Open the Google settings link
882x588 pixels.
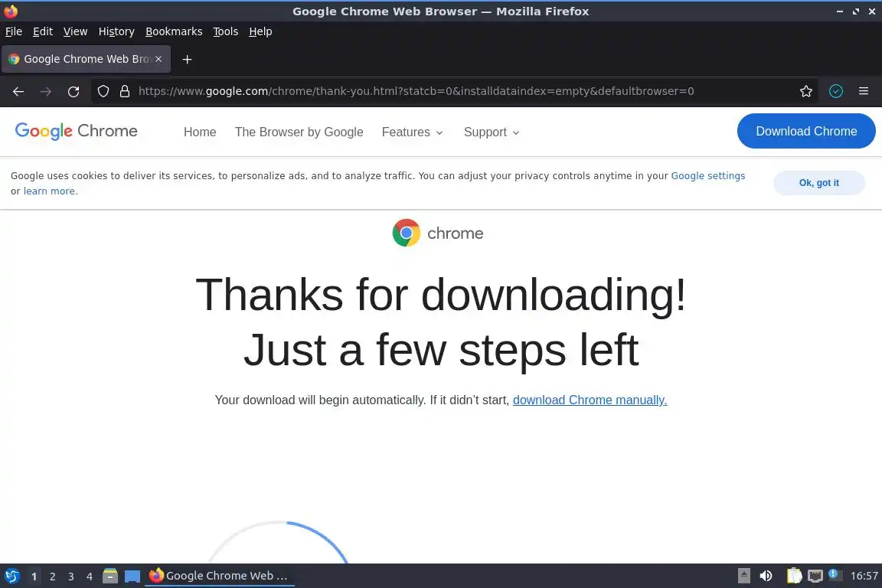[707, 175]
